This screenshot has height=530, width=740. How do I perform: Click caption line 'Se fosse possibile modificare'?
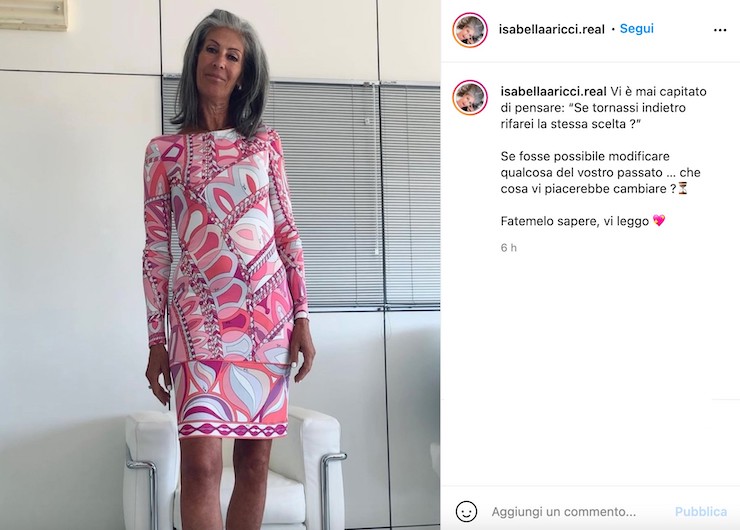coord(585,156)
